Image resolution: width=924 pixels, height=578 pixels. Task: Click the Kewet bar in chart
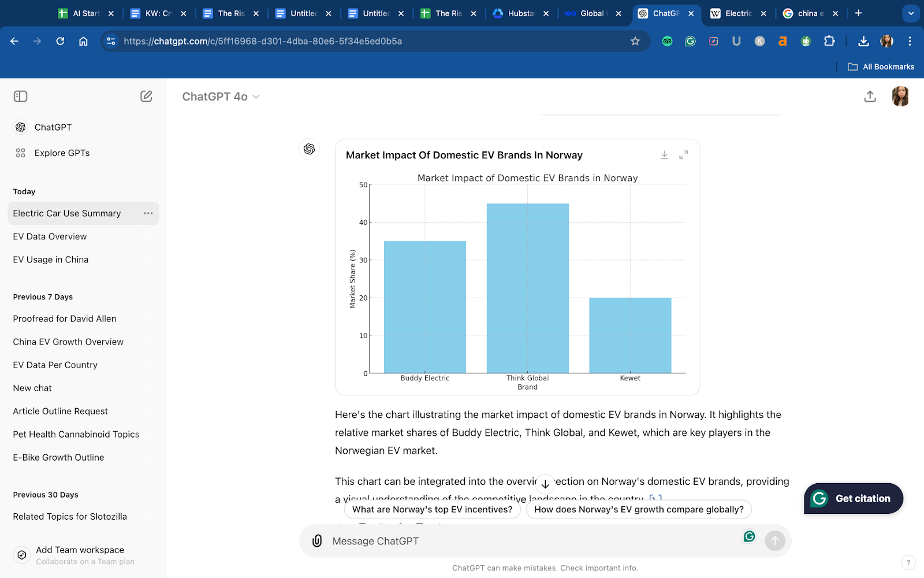[x=630, y=335]
